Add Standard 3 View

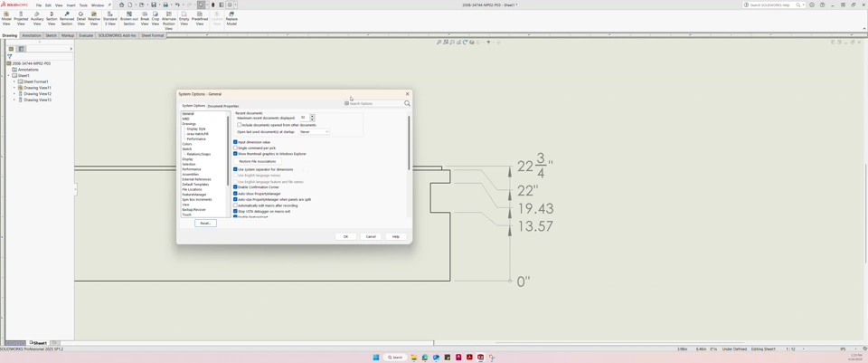click(x=109, y=18)
